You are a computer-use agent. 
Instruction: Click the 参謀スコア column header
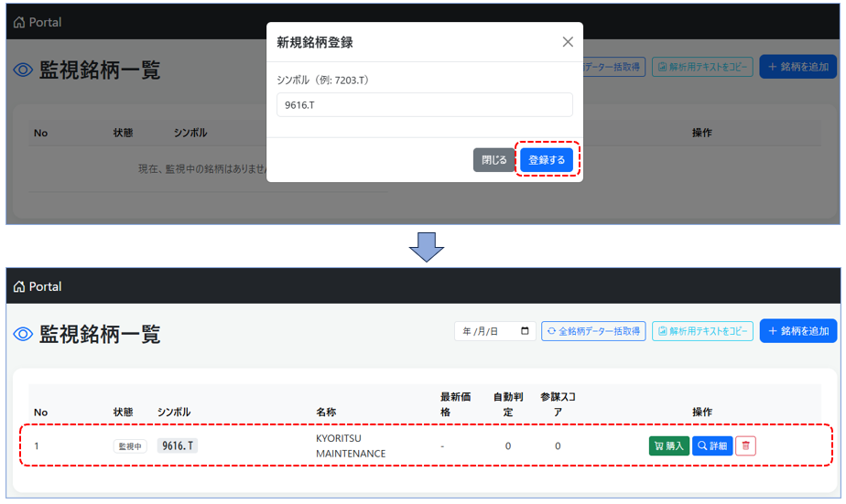click(x=558, y=404)
